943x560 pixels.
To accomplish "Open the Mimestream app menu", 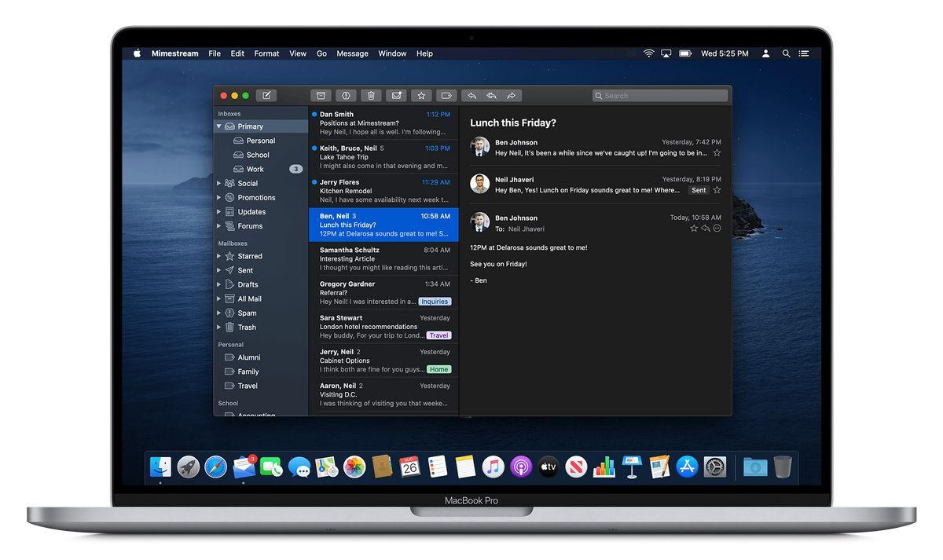I will coord(174,53).
